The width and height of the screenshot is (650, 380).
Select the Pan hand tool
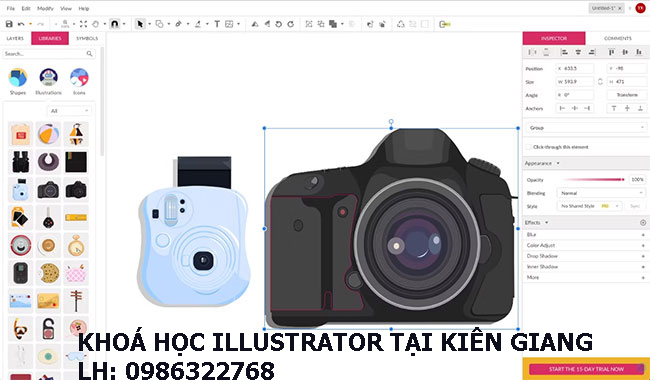coord(95,24)
